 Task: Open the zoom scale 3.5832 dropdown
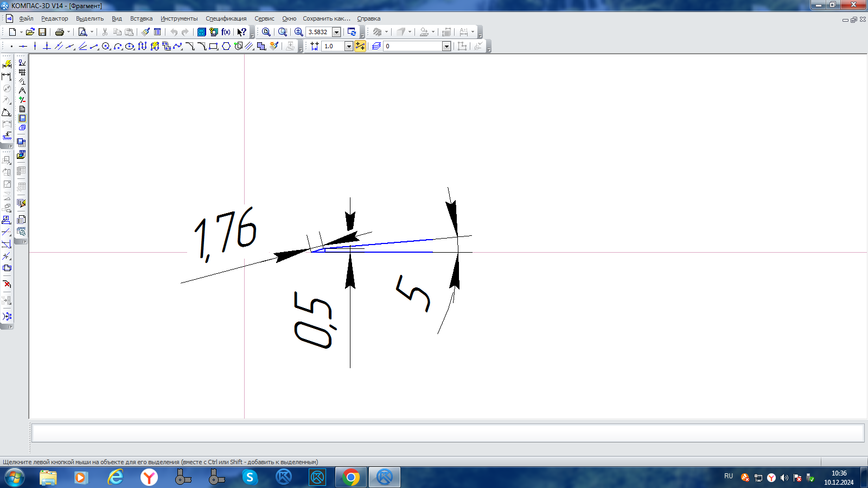336,32
